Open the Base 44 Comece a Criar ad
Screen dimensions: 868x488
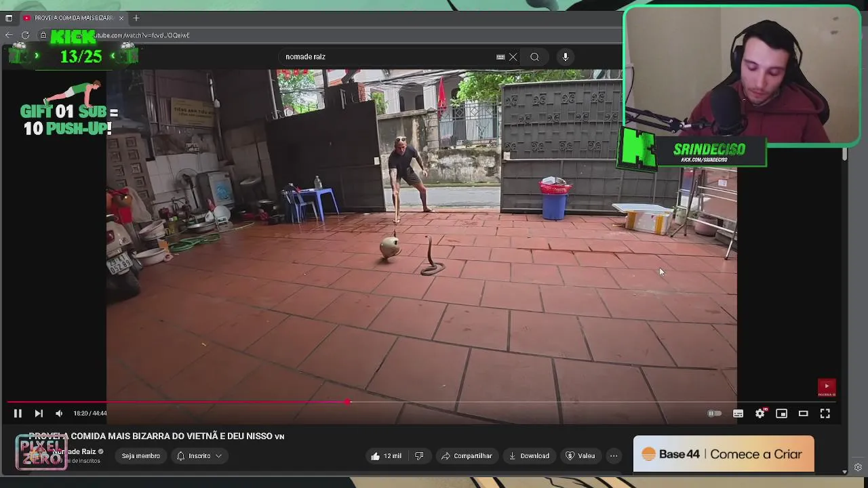coord(724,454)
